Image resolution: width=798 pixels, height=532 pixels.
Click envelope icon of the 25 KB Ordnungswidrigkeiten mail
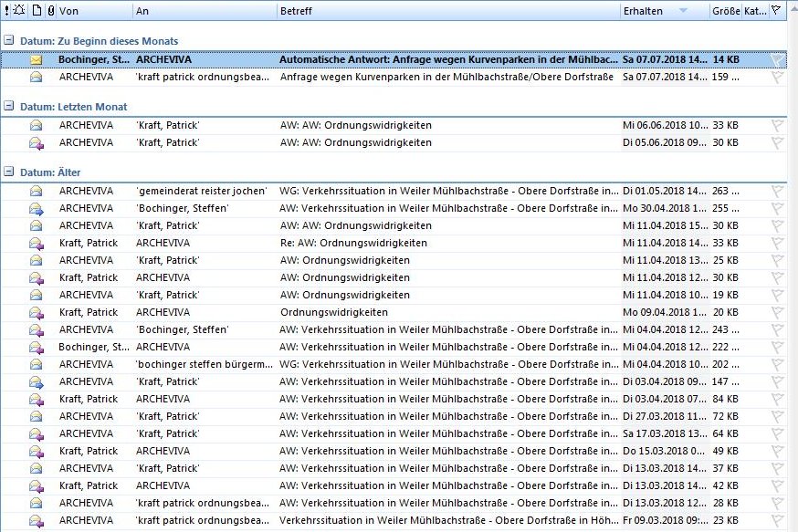(x=37, y=260)
